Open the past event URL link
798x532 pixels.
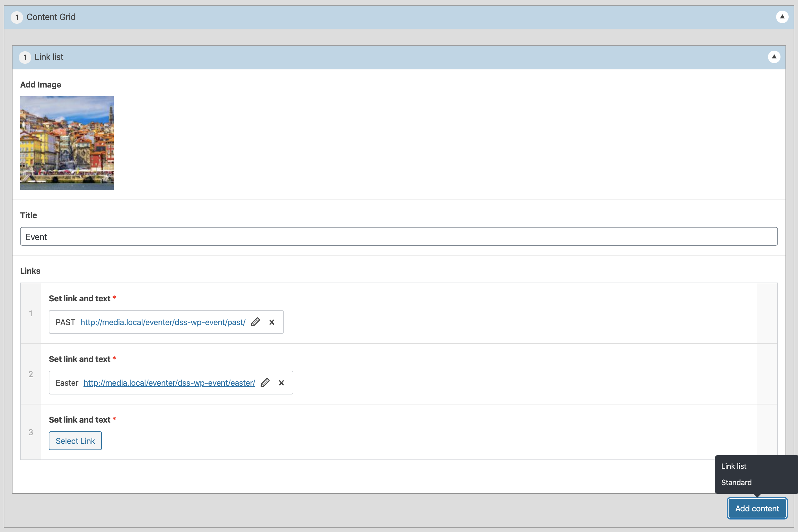point(163,322)
